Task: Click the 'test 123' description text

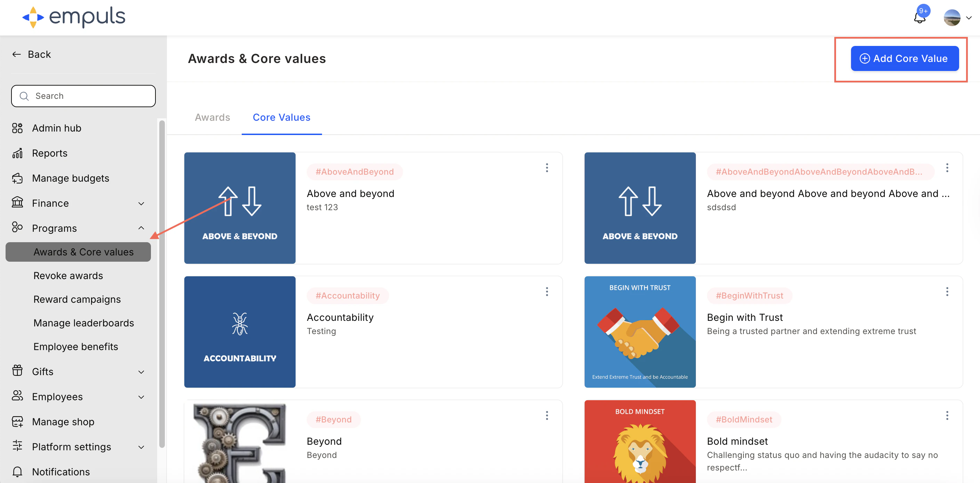Action: [x=322, y=207]
